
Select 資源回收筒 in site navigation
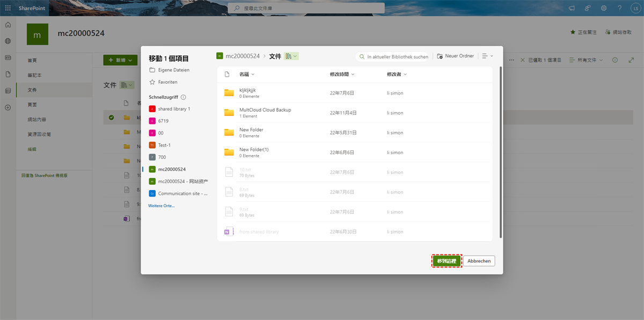[x=39, y=134]
